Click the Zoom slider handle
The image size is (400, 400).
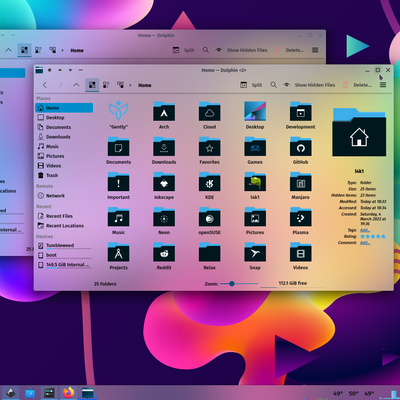coord(232,283)
